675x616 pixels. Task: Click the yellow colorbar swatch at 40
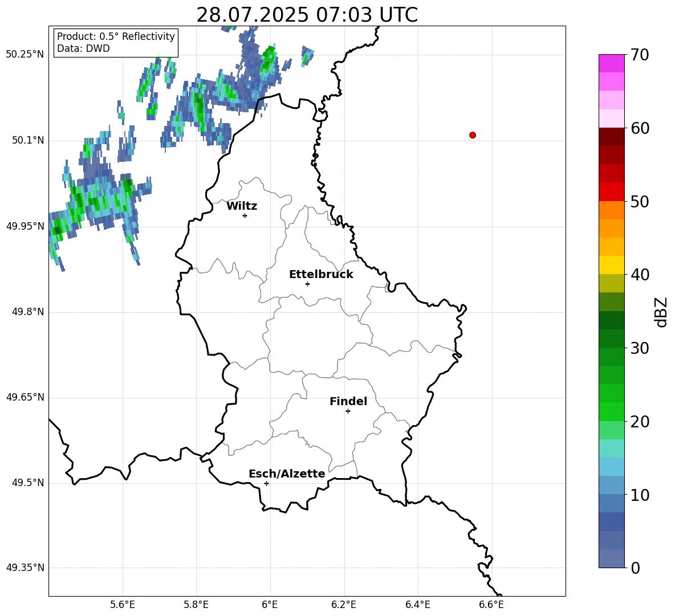click(611, 265)
